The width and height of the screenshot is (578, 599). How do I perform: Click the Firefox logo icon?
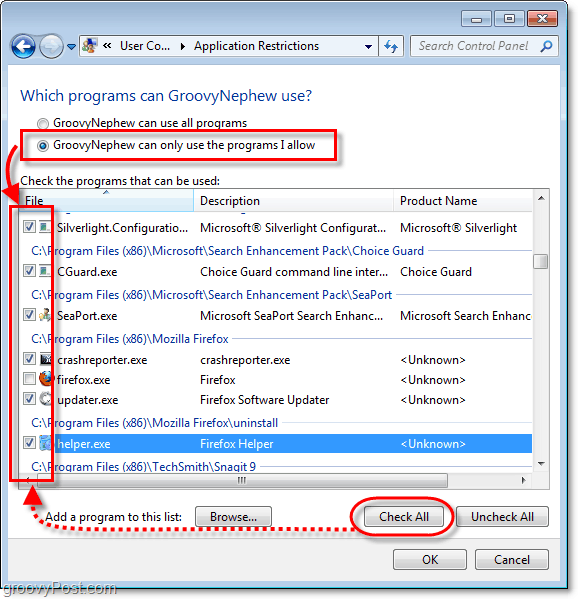46,379
